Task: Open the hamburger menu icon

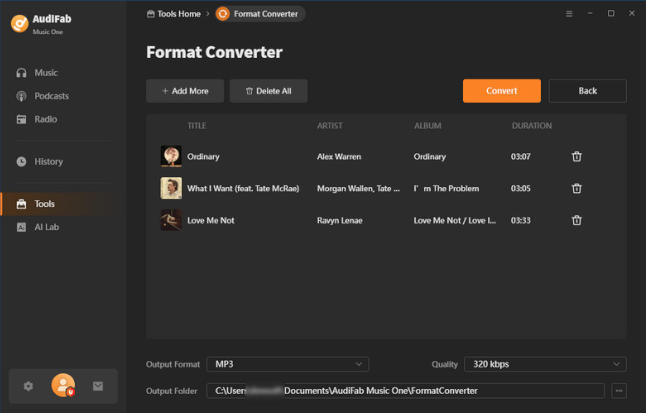Action: pos(569,14)
